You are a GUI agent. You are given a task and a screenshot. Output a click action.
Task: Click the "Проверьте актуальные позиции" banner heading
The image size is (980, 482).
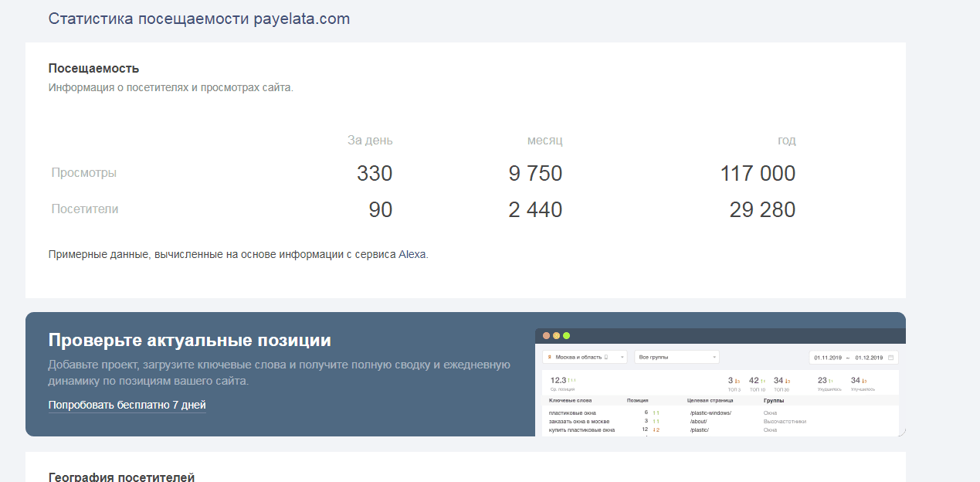(x=189, y=340)
